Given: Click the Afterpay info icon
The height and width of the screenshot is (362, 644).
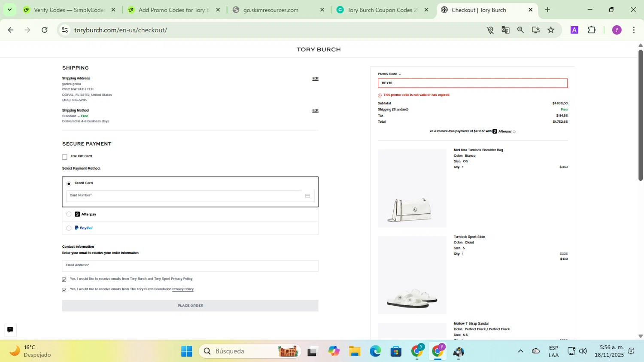Looking at the screenshot, I should [x=514, y=131].
